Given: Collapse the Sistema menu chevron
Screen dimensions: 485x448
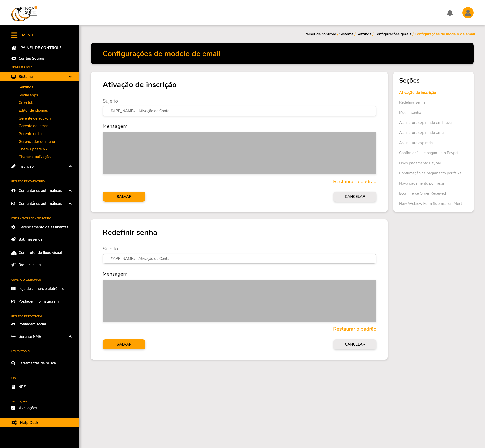Looking at the screenshot, I should [70, 77].
